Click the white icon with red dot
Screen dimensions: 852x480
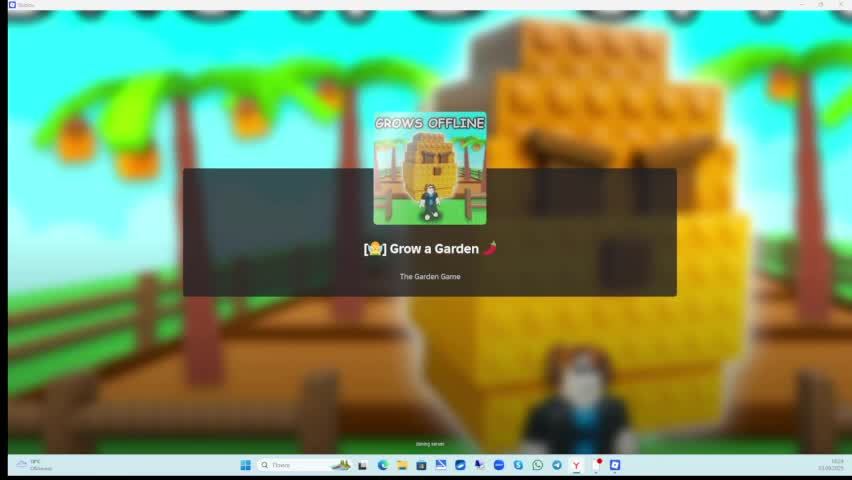coord(596,465)
